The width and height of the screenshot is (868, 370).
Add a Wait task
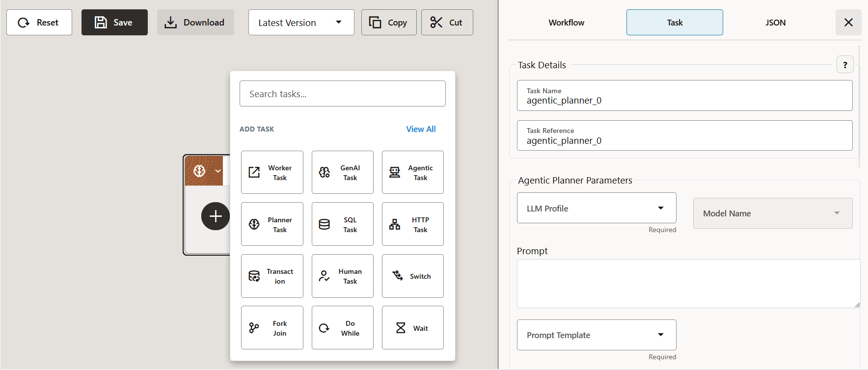(x=412, y=328)
